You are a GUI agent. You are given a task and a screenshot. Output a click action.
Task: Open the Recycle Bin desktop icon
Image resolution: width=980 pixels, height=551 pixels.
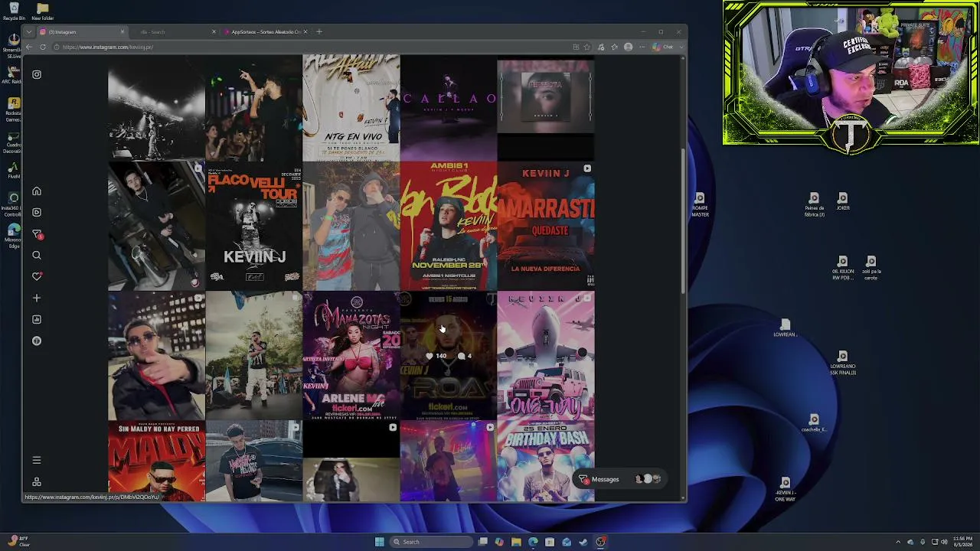14,11
